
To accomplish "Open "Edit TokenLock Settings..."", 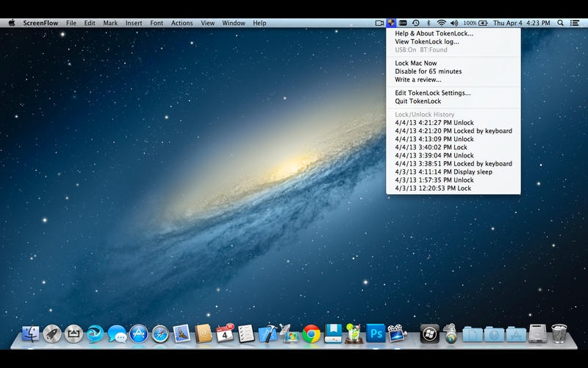I will [x=432, y=93].
